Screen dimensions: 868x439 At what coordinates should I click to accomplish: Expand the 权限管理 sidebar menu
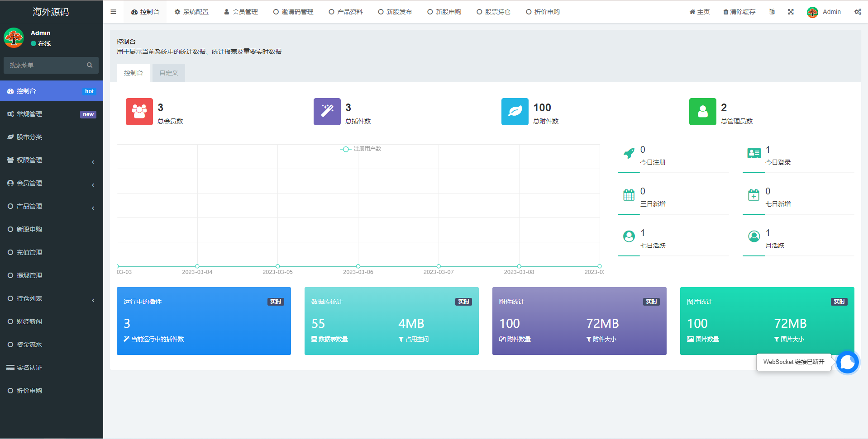pyautogui.click(x=52, y=160)
